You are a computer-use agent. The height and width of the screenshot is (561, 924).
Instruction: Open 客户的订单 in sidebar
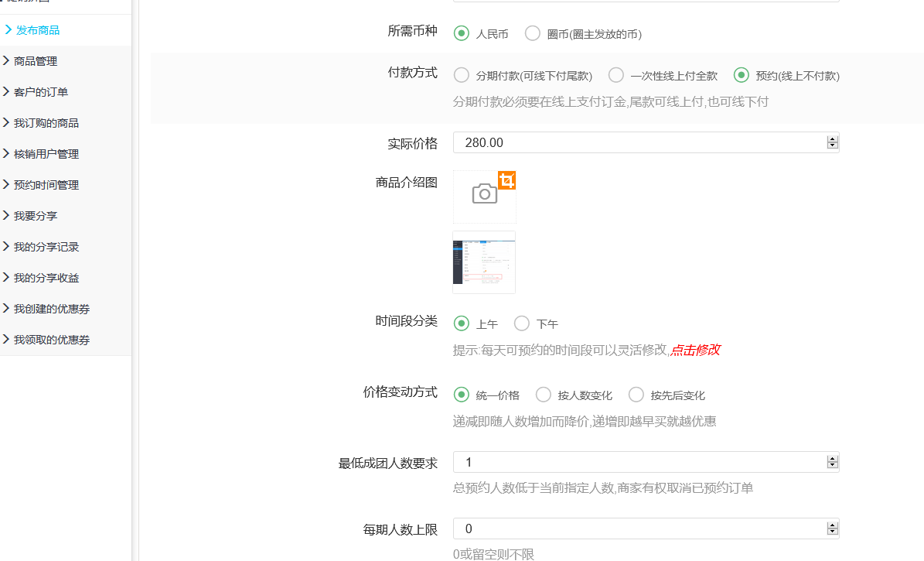coord(40,92)
